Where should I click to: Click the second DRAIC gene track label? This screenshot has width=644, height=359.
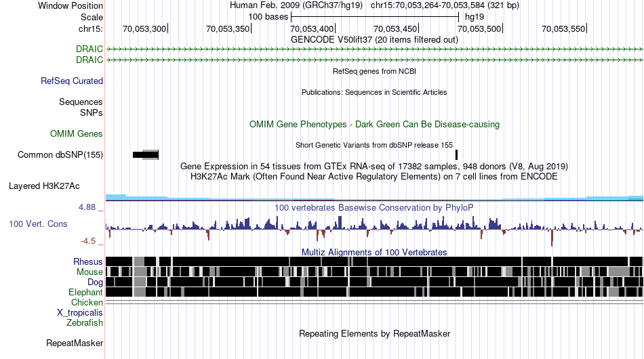tap(89, 60)
